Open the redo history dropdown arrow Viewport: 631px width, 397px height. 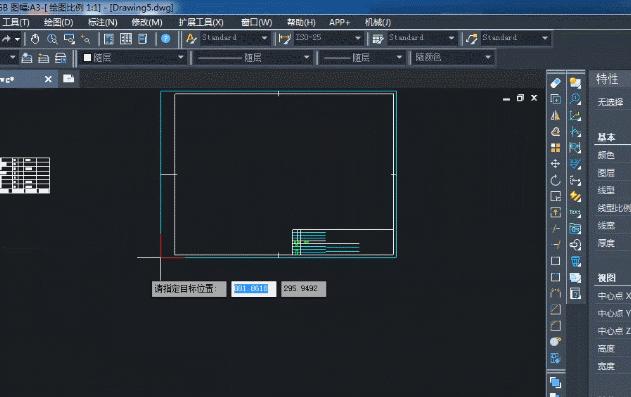[17, 39]
